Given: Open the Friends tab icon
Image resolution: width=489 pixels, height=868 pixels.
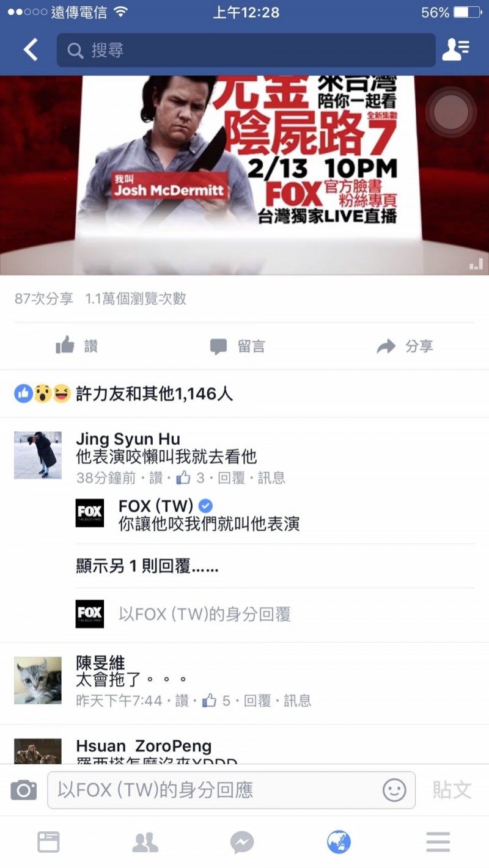Looking at the screenshot, I should click(x=145, y=842).
